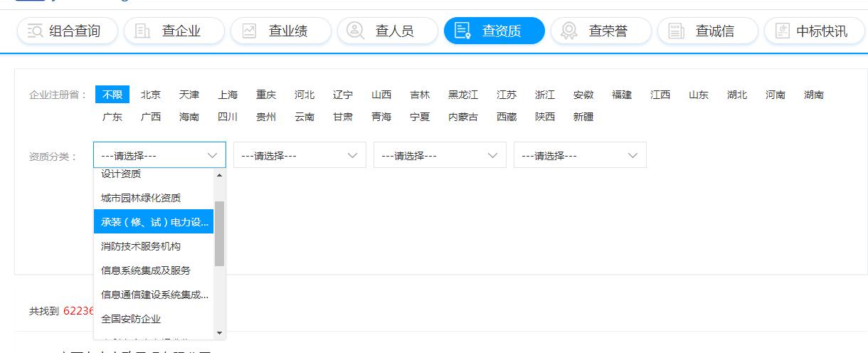This screenshot has width=868, height=353.
Task: Filter by province 上海
Action: 228,95
